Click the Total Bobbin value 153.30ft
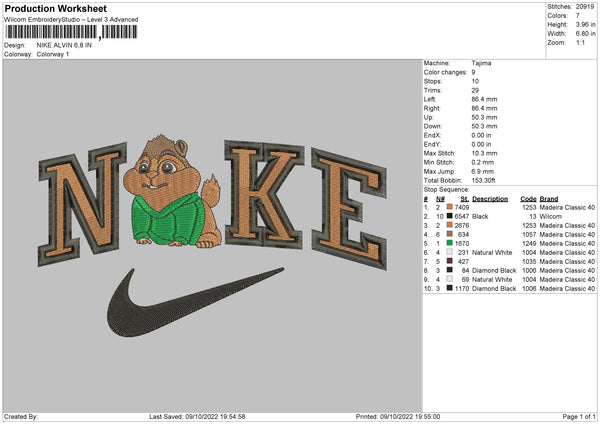This screenshot has height=424, width=600. [483, 180]
